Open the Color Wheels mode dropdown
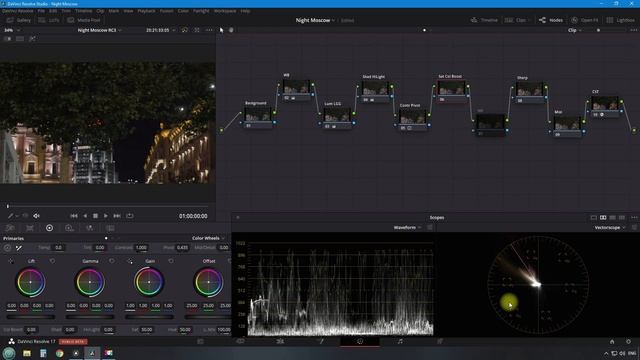The width and height of the screenshot is (640, 360). click(x=208, y=238)
